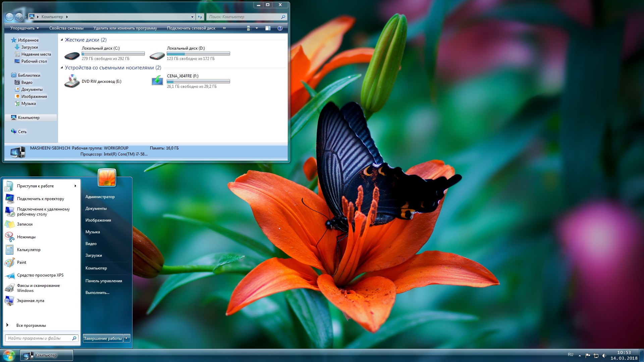Toggle the preview pane icon in toolbar

pos(268,28)
